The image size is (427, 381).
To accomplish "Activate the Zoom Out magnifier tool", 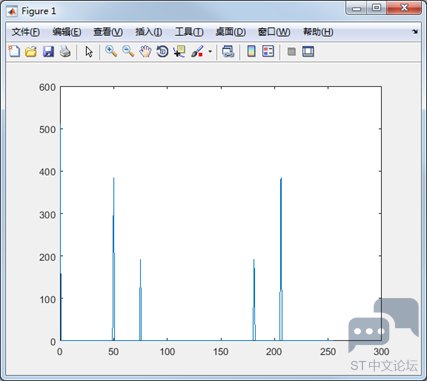I will point(128,51).
